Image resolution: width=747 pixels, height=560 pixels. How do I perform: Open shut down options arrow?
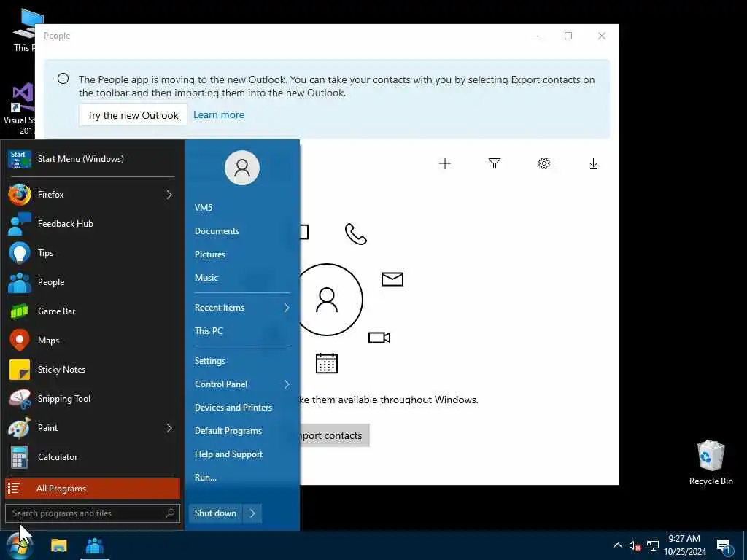[x=252, y=513]
